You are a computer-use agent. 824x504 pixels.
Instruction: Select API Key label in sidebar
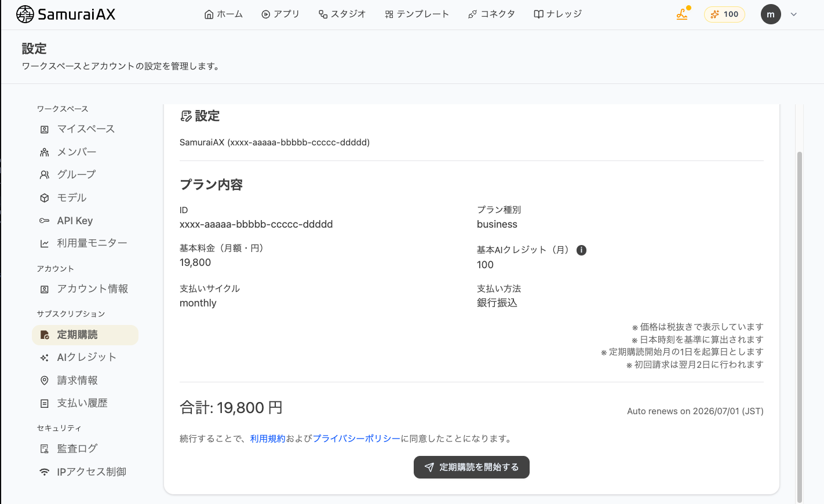pyautogui.click(x=75, y=221)
